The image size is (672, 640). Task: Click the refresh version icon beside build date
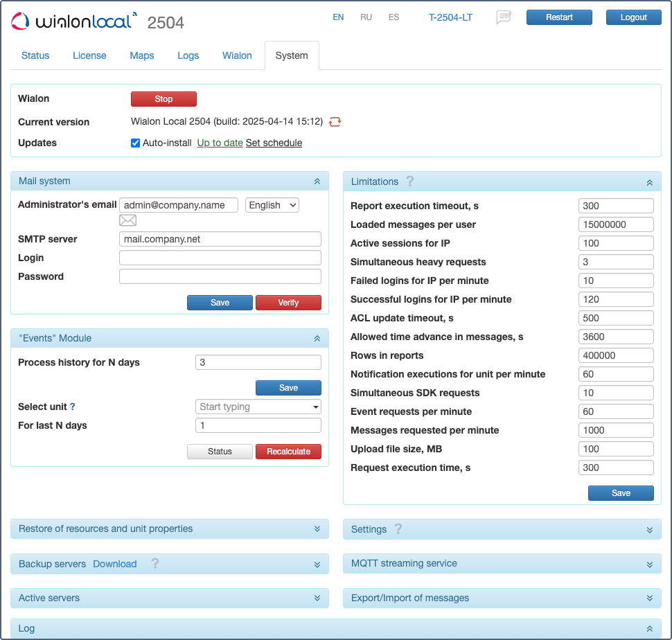335,122
